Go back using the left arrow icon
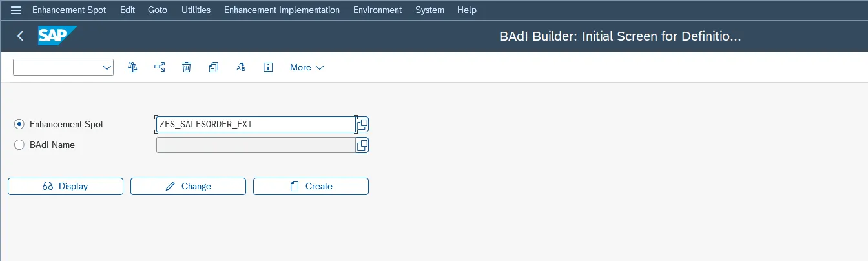 (20, 36)
